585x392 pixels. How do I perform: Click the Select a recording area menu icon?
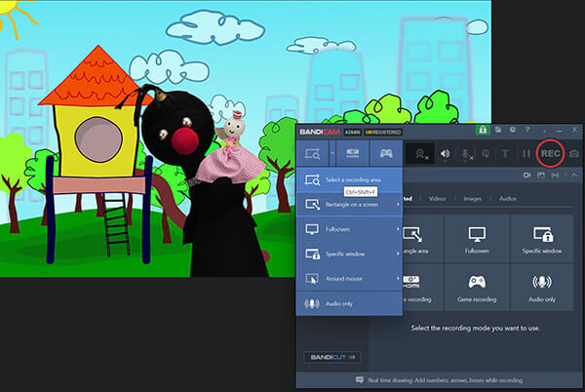click(312, 179)
